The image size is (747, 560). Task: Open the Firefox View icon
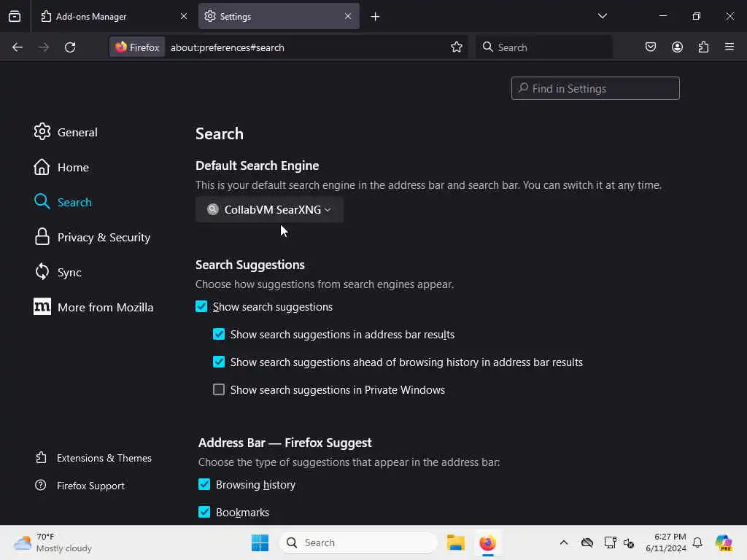[15, 16]
